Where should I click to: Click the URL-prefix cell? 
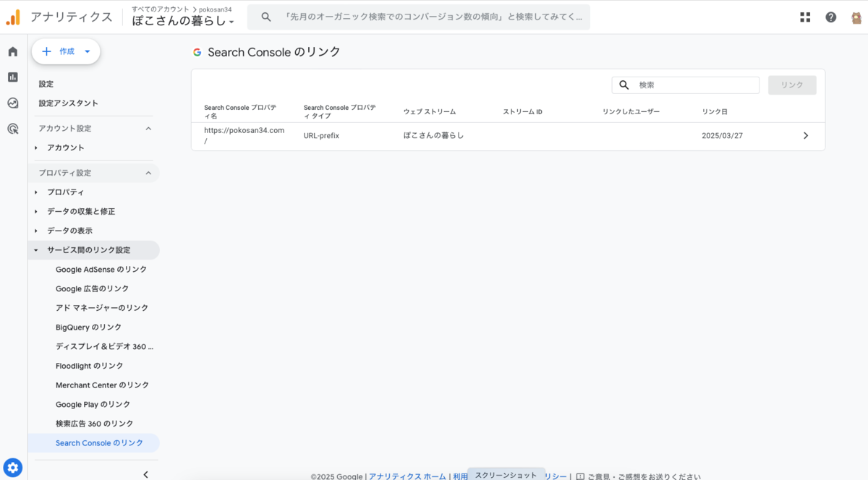coord(322,136)
